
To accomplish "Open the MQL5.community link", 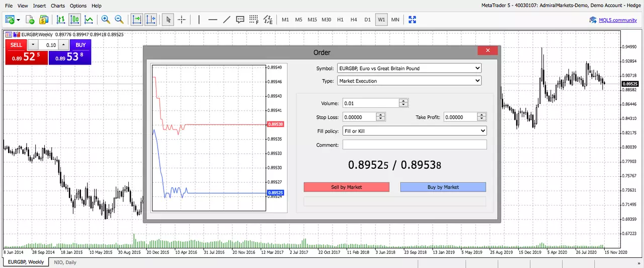I will click(618, 20).
